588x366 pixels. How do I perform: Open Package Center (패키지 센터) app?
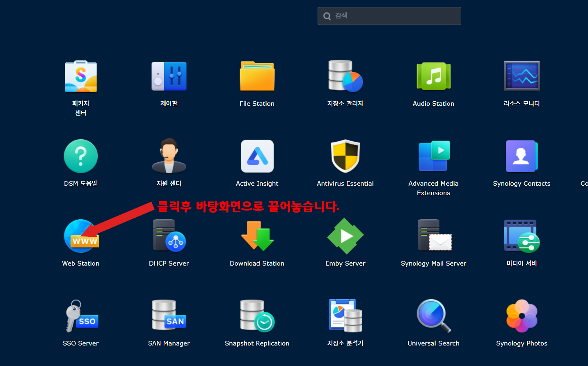(81, 76)
